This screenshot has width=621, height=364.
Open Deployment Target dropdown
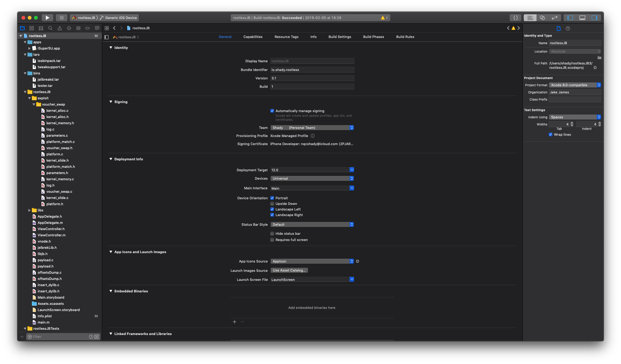pos(352,170)
